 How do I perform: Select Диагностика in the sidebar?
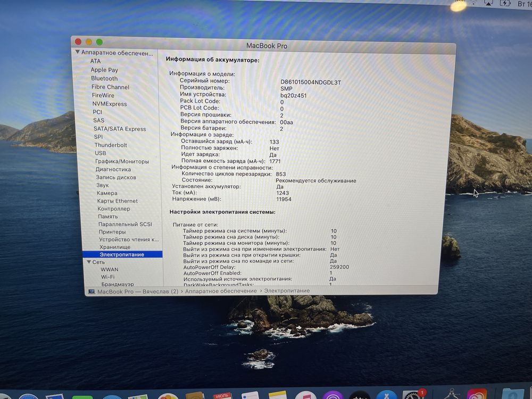point(113,169)
